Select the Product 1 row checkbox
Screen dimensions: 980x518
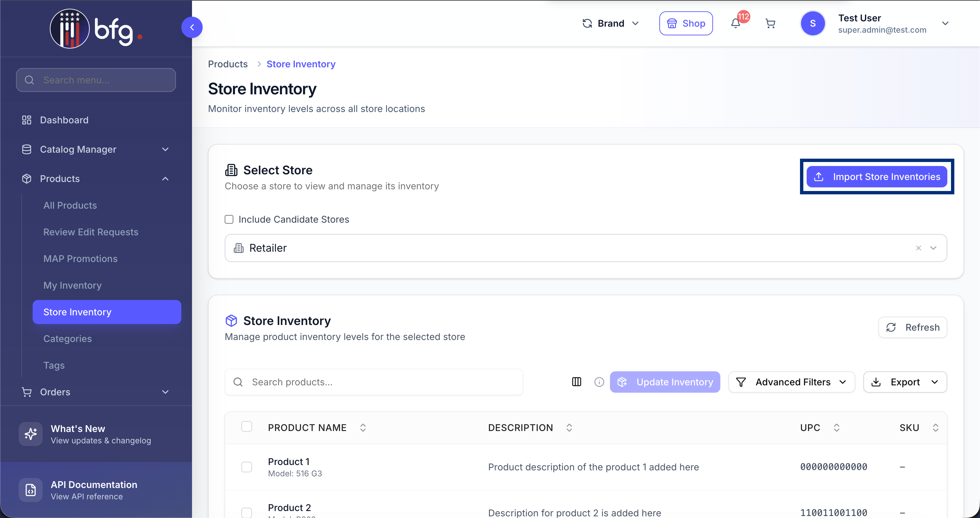(247, 467)
